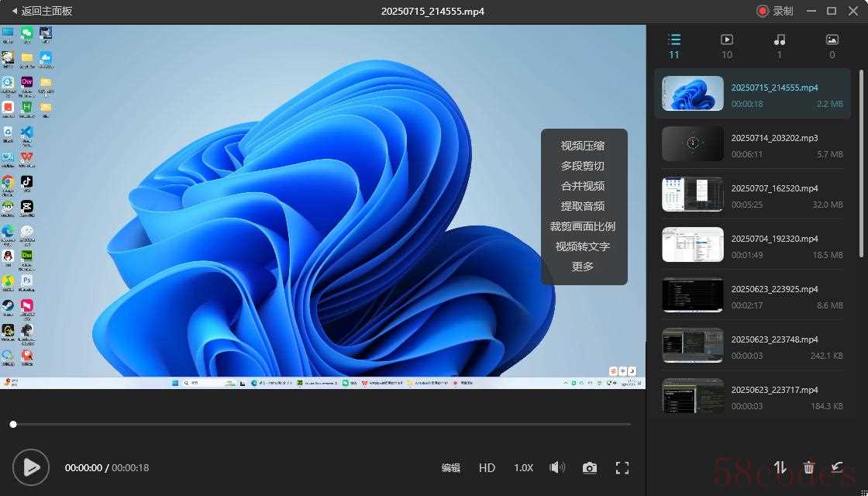Click the red 录制 record button

775,11
